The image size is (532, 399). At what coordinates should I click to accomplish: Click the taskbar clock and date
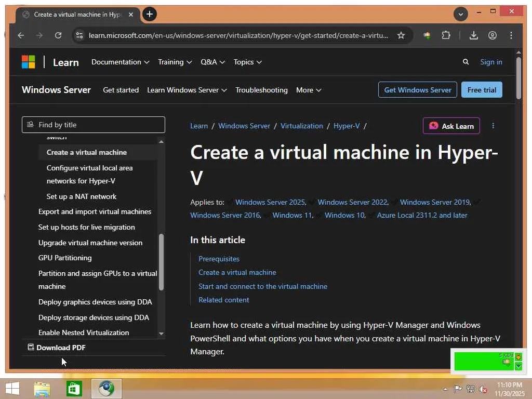(x=509, y=389)
